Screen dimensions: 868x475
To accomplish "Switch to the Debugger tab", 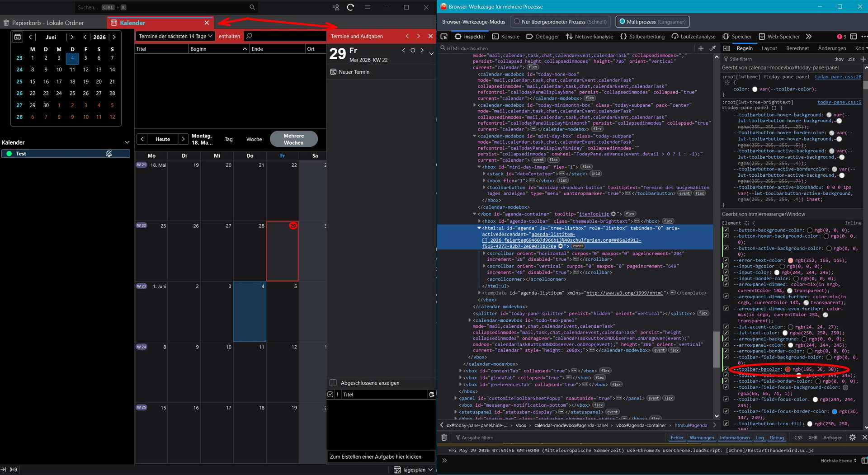I will pyautogui.click(x=543, y=37).
